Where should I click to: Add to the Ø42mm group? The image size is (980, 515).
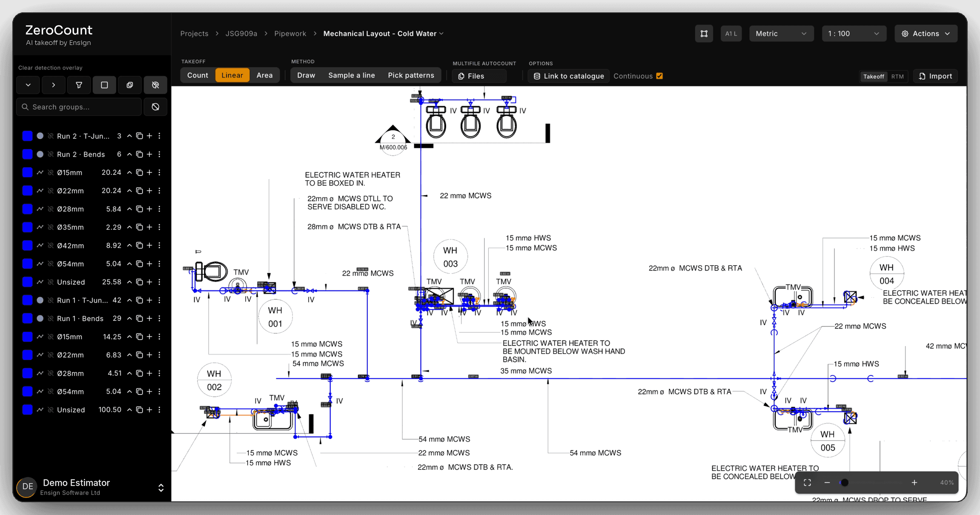click(x=149, y=246)
